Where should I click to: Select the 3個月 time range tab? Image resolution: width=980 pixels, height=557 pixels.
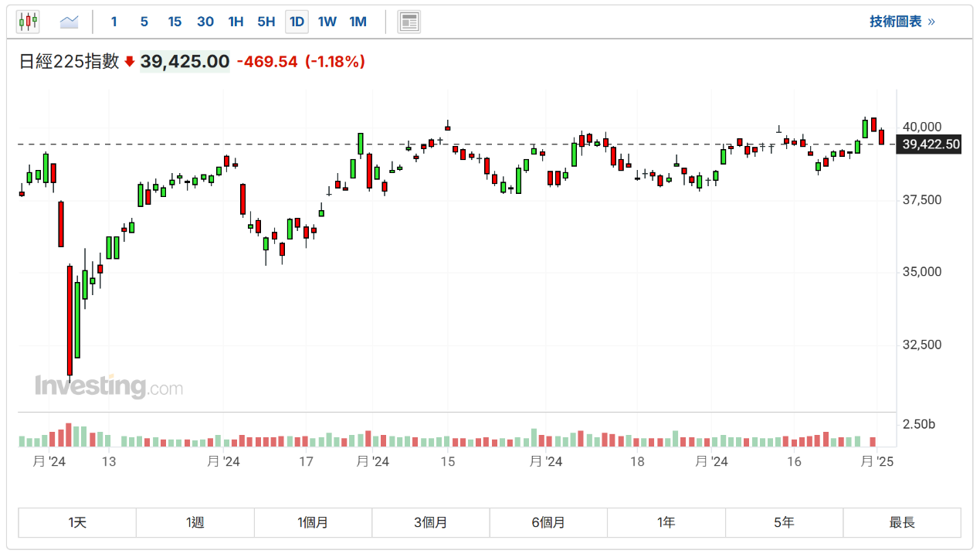[x=430, y=522]
